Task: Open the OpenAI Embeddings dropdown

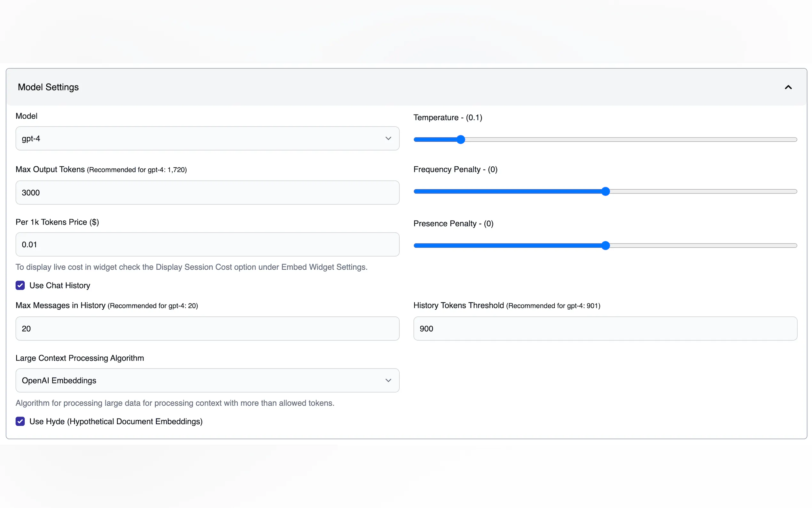Action: point(207,380)
